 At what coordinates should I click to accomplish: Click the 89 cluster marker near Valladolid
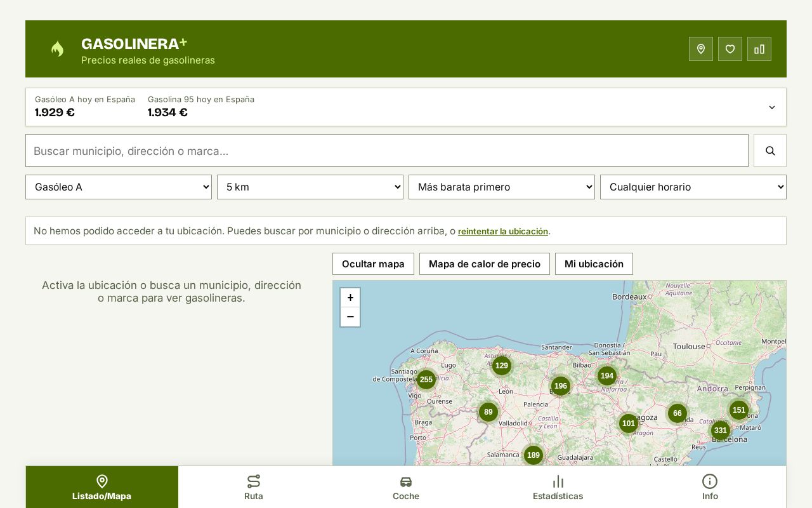click(488, 412)
